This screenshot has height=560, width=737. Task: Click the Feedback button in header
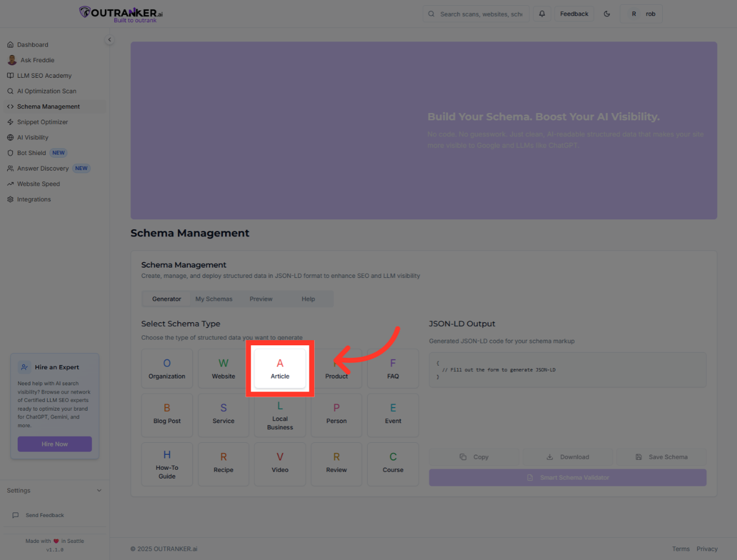coord(574,14)
